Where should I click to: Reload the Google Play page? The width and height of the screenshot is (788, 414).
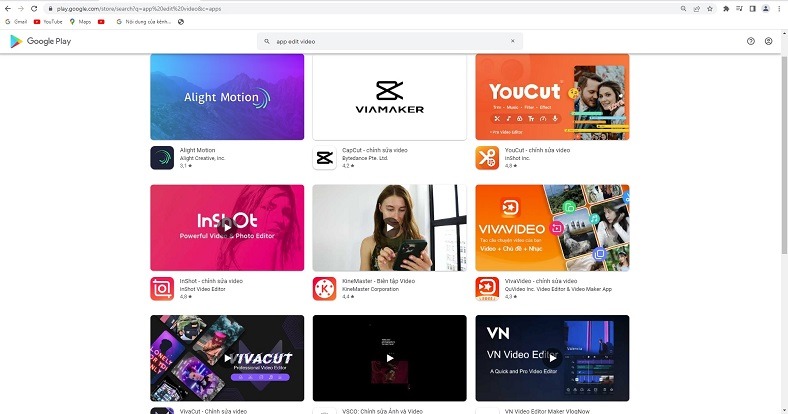click(34, 9)
